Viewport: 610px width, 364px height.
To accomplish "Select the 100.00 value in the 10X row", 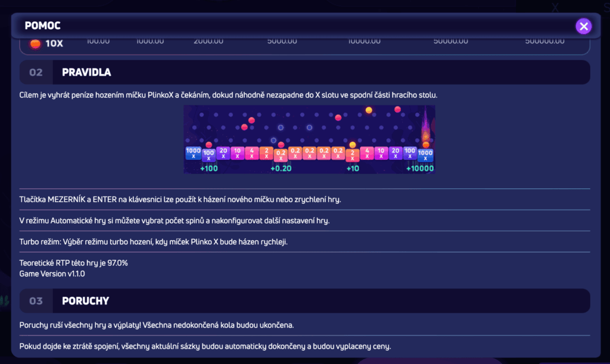I will coord(98,41).
